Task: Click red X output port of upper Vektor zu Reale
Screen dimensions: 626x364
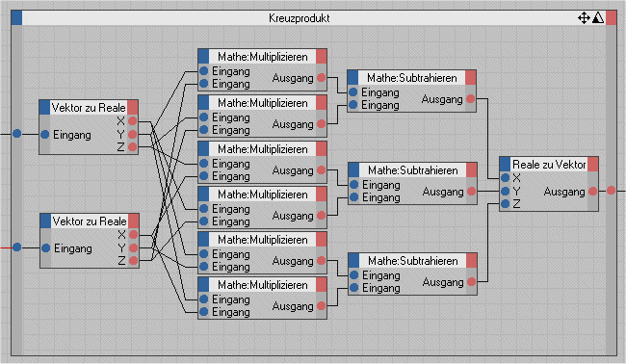Action: (133, 121)
